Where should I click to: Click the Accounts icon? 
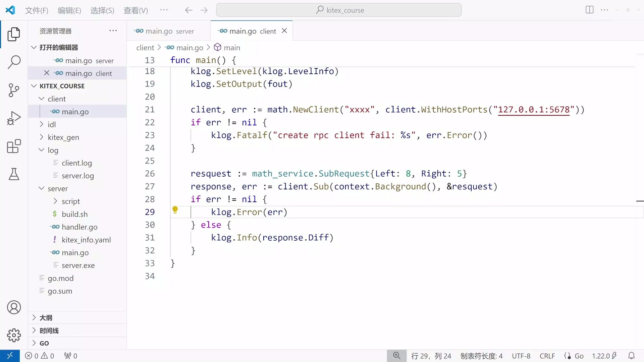(14, 307)
